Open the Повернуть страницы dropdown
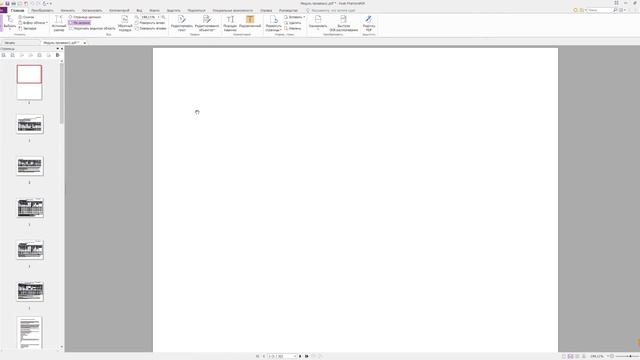 273,23
